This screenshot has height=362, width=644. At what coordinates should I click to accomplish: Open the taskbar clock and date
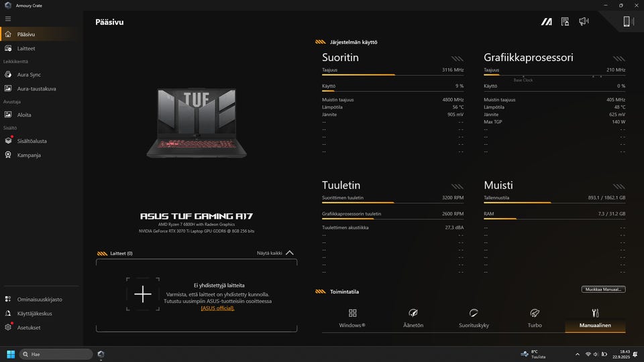click(x=621, y=354)
